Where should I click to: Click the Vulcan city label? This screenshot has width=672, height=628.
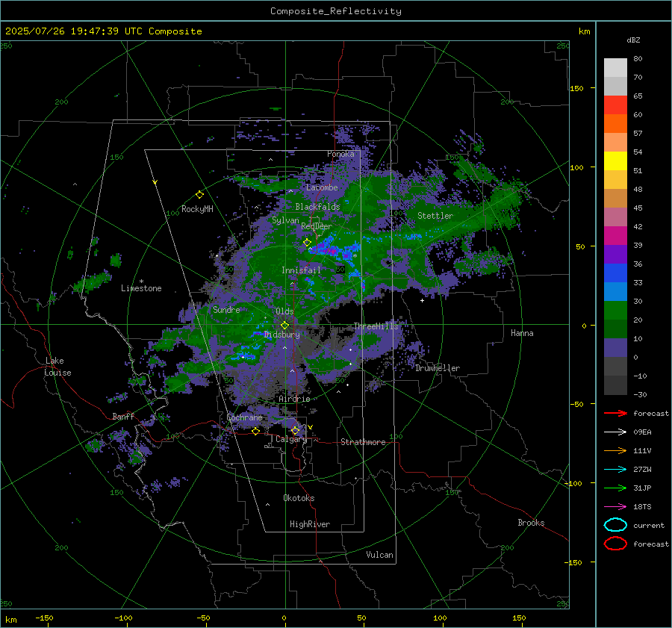click(x=379, y=555)
